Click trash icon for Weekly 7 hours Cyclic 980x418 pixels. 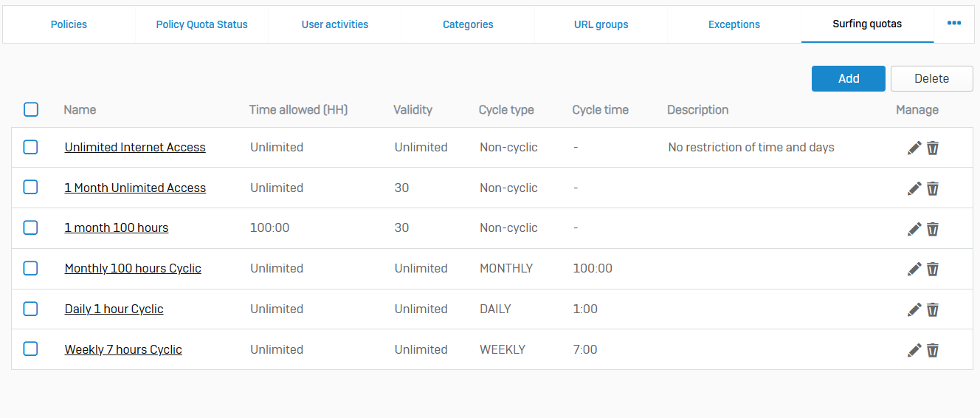point(933,350)
